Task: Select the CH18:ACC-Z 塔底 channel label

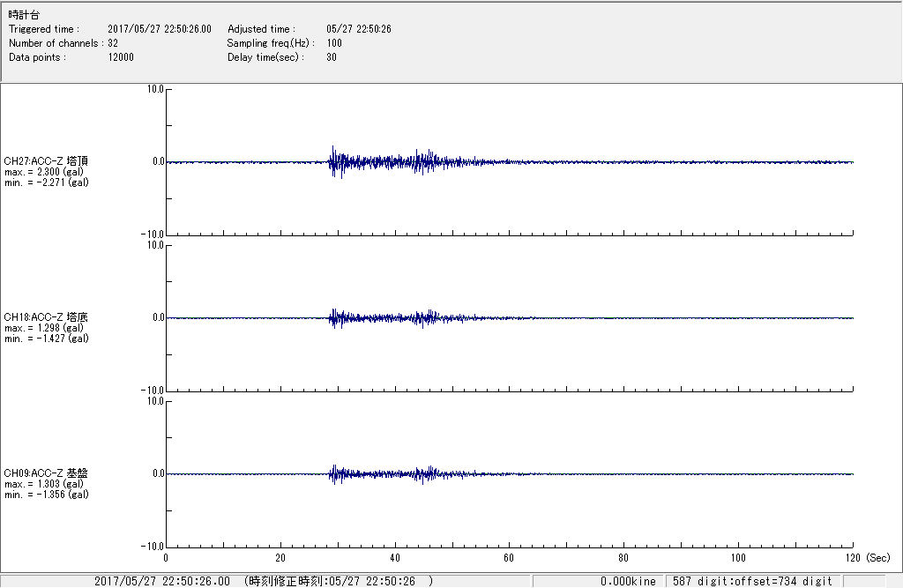Action: pyautogui.click(x=46, y=317)
